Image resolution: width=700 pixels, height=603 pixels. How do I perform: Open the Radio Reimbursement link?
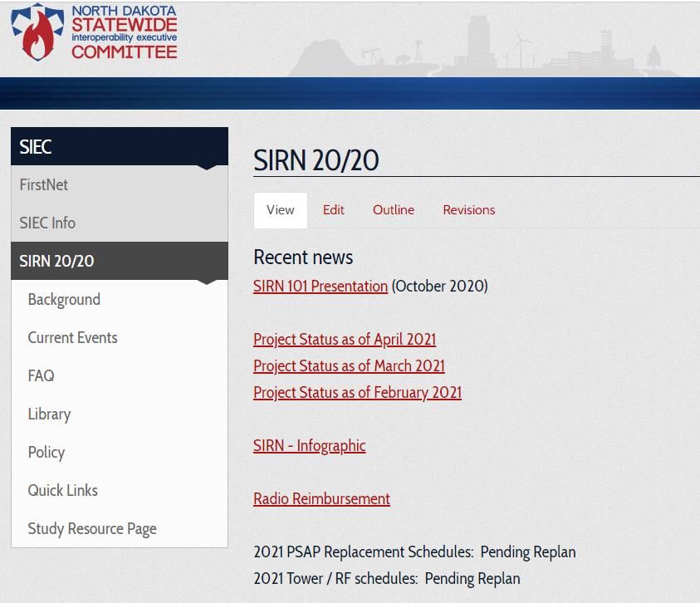pos(321,498)
